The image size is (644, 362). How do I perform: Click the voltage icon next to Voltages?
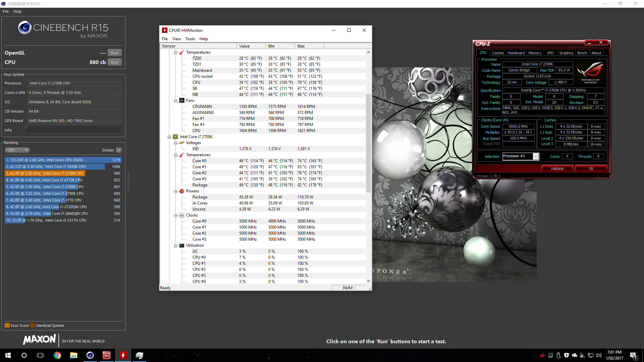pyautogui.click(x=181, y=143)
